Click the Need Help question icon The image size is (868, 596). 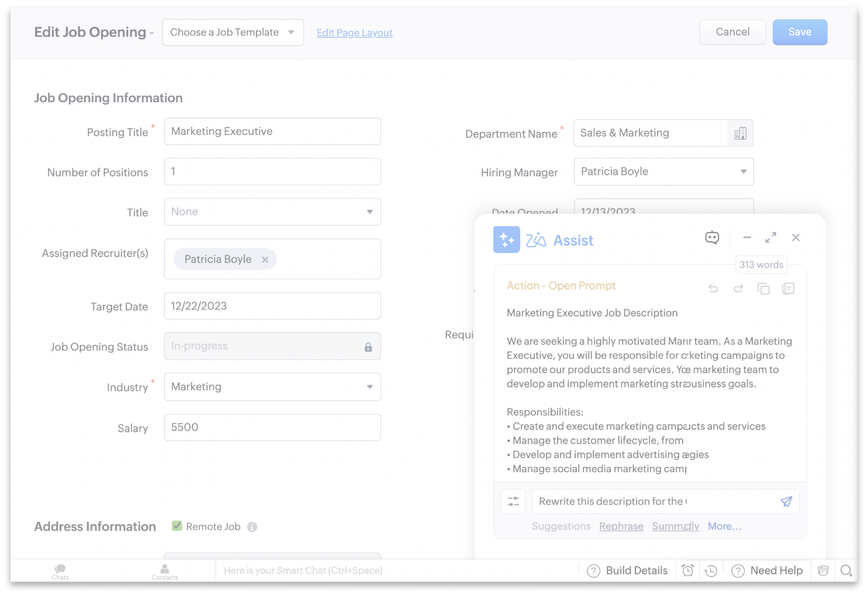(x=738, y=571)
